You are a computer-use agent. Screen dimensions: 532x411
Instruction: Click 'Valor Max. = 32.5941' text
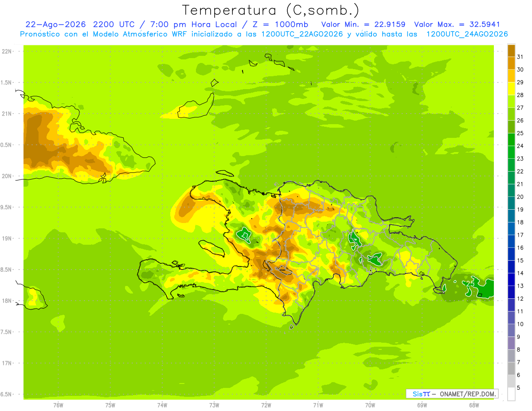[x=457, y=24]
